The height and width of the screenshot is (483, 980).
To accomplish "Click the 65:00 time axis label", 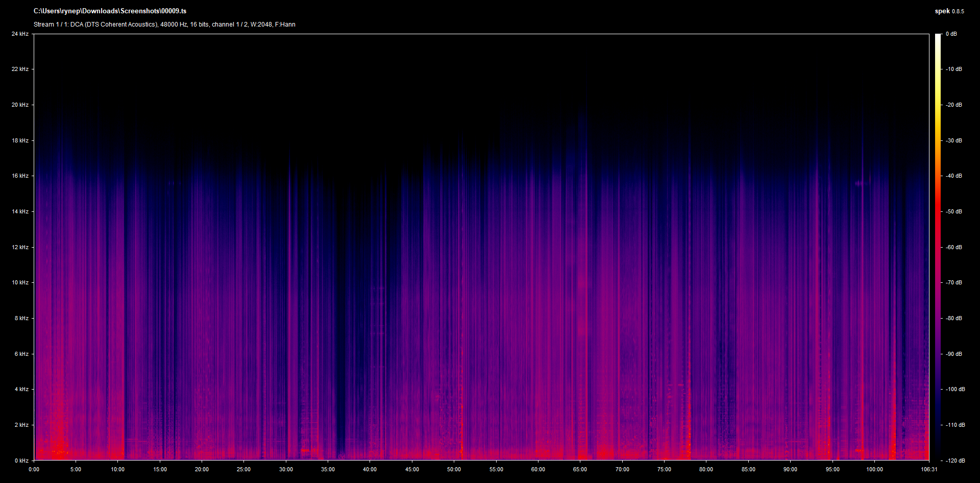I will (x=580, y=469).
